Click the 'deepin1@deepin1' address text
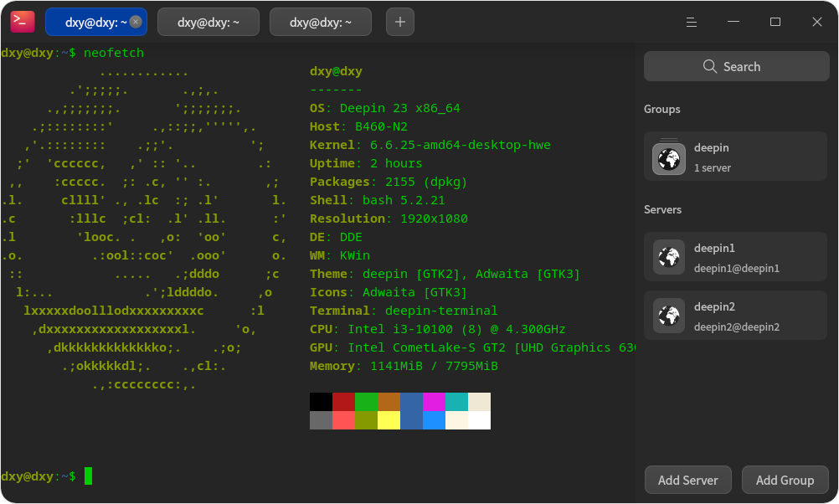 pyautogui.click(x=736, y=269)
